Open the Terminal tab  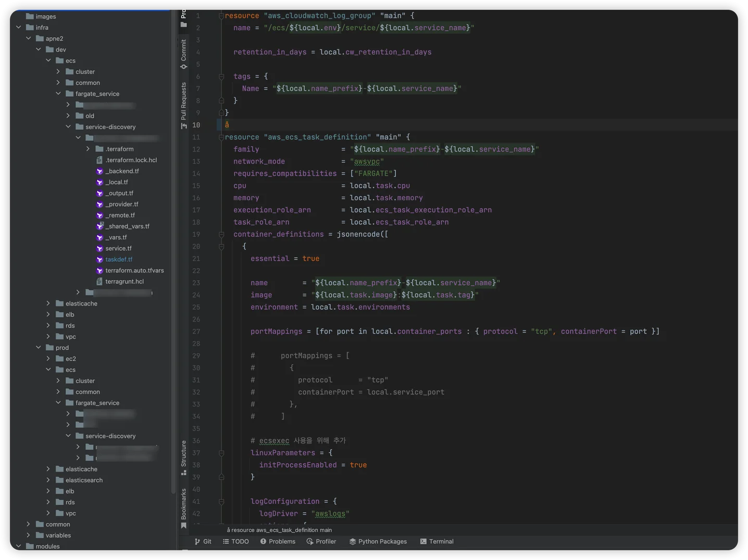click(437, 541)
